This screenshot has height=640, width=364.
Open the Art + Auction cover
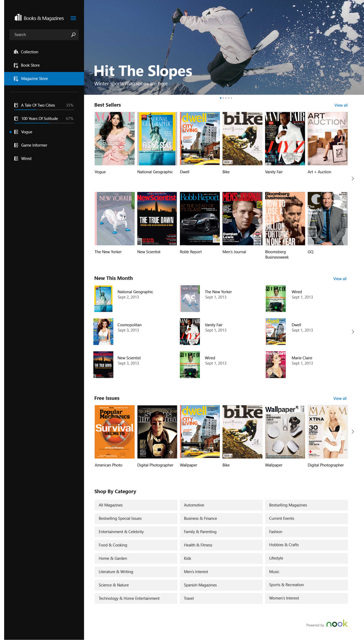pyautogui.click(x=327, y=139)
